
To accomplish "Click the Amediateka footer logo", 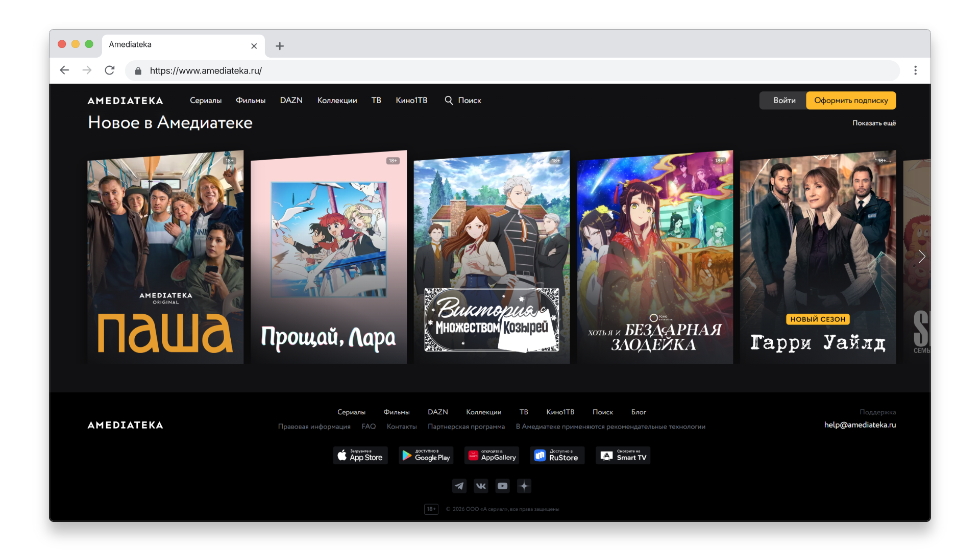I will [125, 425].
